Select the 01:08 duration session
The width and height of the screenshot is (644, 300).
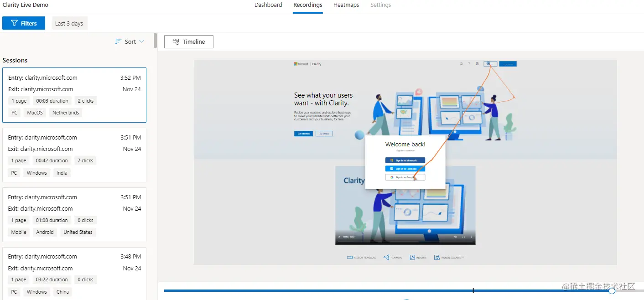pos(74,215)
